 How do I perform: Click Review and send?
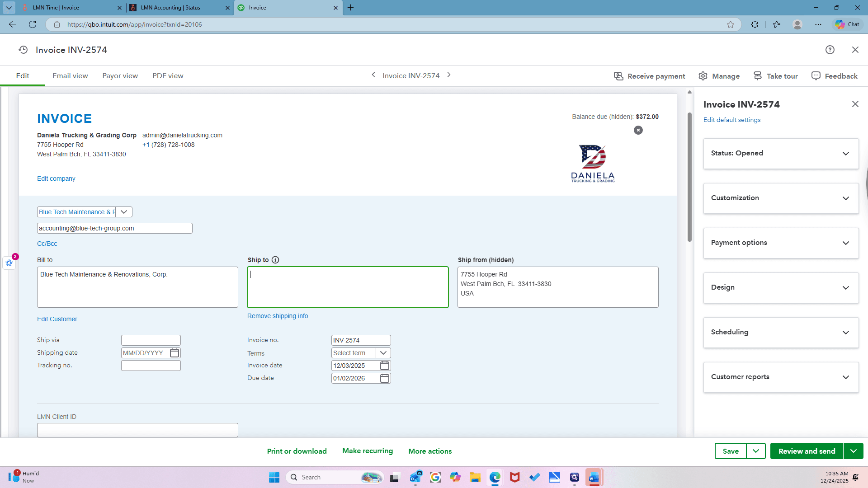click(x=807, y=451)
